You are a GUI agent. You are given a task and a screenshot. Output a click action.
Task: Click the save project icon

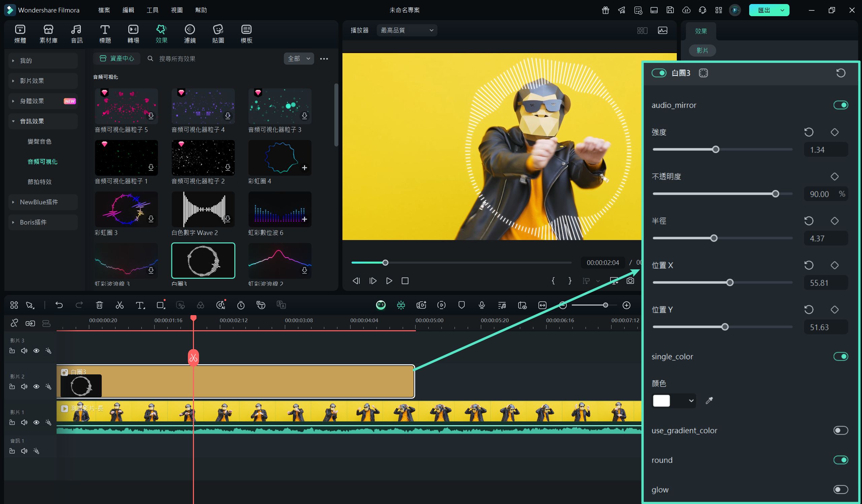point(670,10)
